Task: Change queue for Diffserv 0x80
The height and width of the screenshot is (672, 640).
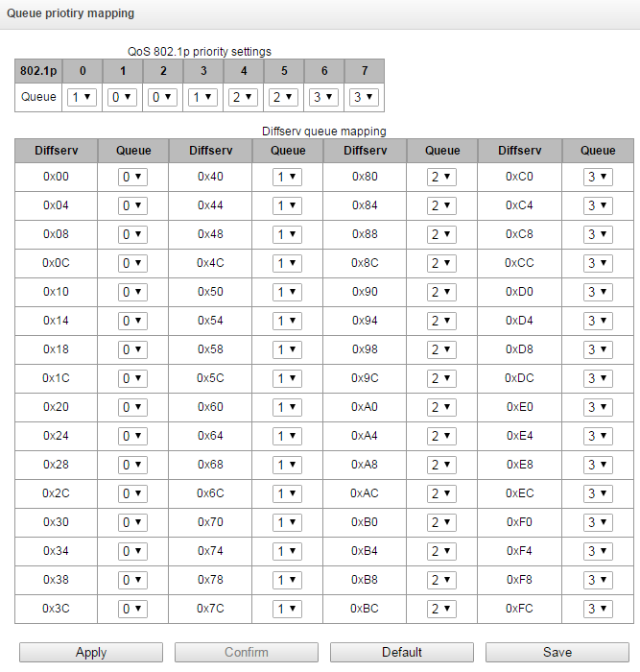Action: 441,178
